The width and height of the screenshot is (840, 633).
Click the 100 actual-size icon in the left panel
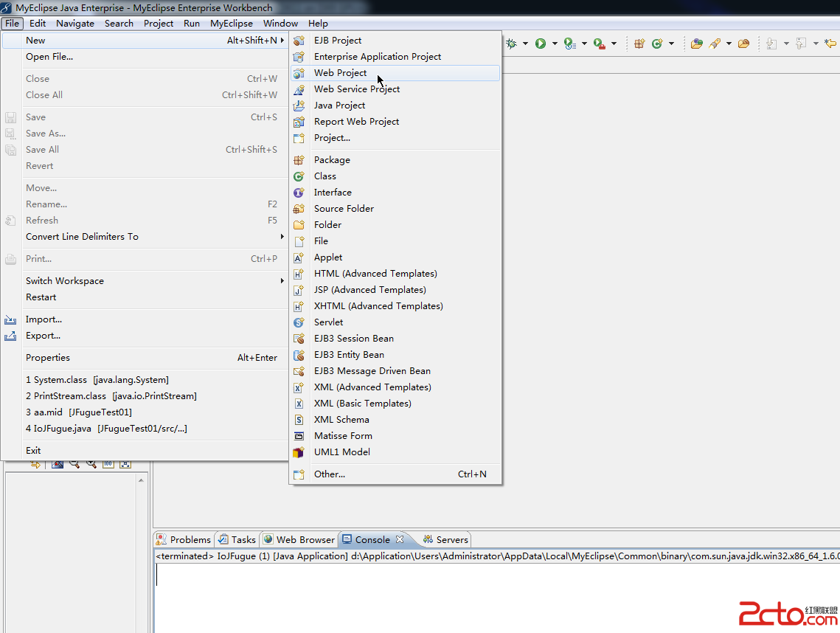point(108,464)
